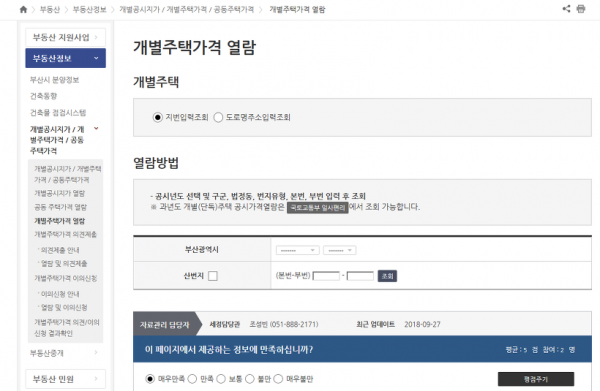Click the 조회 search button
Viewport: 600px width, 391px height.
tap(387, 276)
